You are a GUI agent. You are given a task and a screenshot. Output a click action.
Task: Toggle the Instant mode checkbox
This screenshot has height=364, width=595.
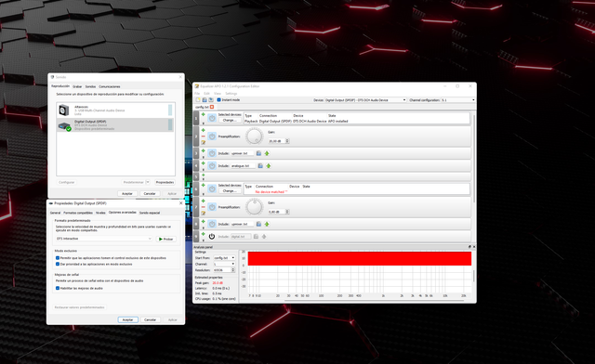coord(218,99)
